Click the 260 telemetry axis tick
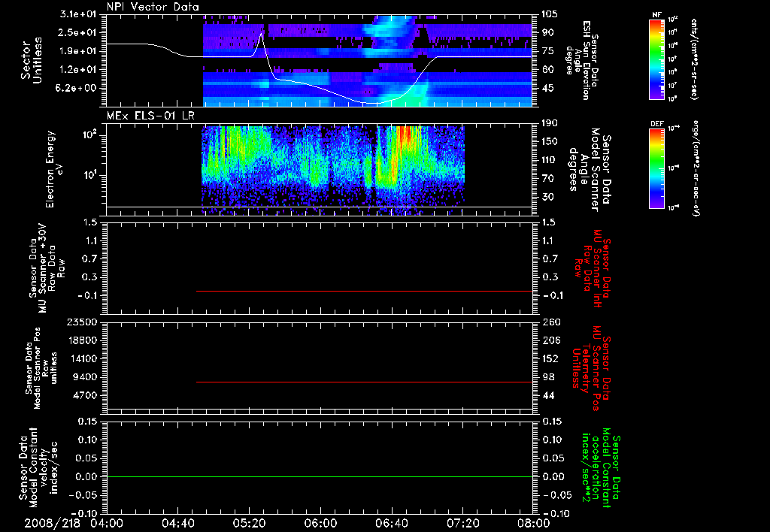This screenshot has width=770, height=532. pos(550,322)
